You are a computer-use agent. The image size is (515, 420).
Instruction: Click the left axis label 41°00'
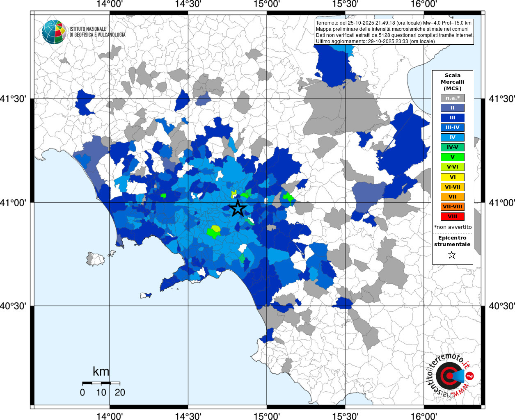[x=13, y=203]
